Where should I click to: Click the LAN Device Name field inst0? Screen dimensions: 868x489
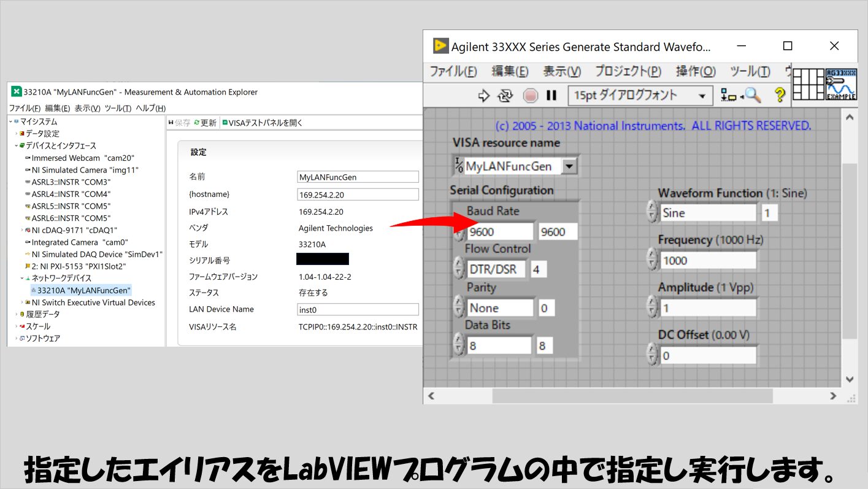[x=358, y=309]
